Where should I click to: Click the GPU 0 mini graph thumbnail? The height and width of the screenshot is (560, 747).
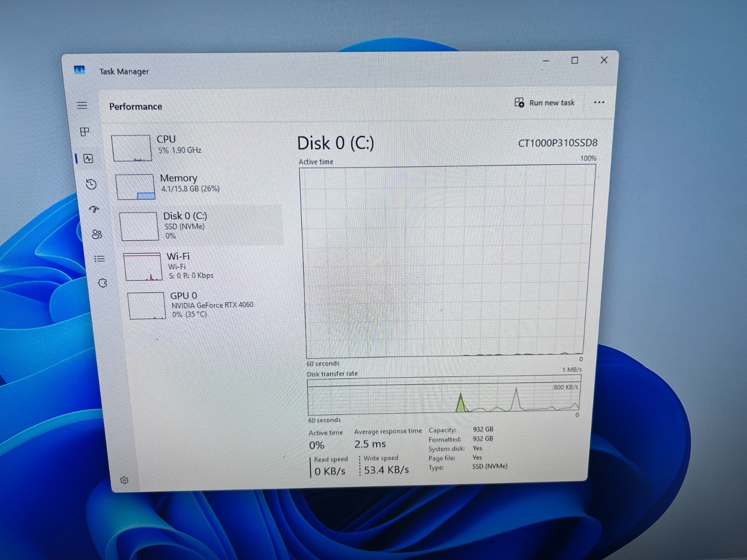click(x=147, y=306)
